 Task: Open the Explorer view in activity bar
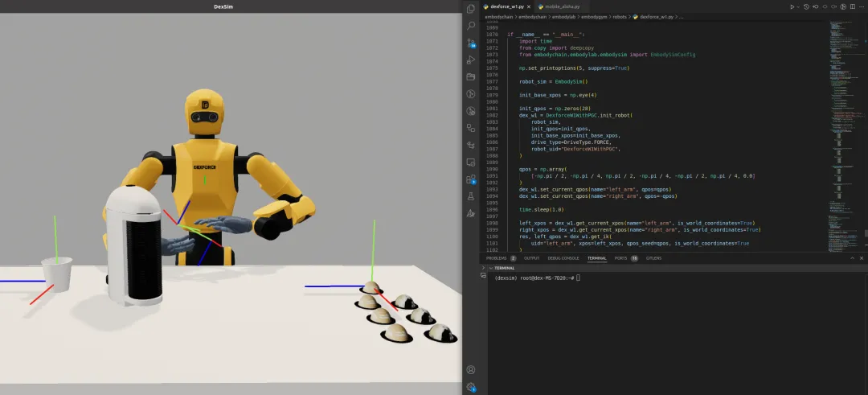pyautogui.click(x=471, y=9)
